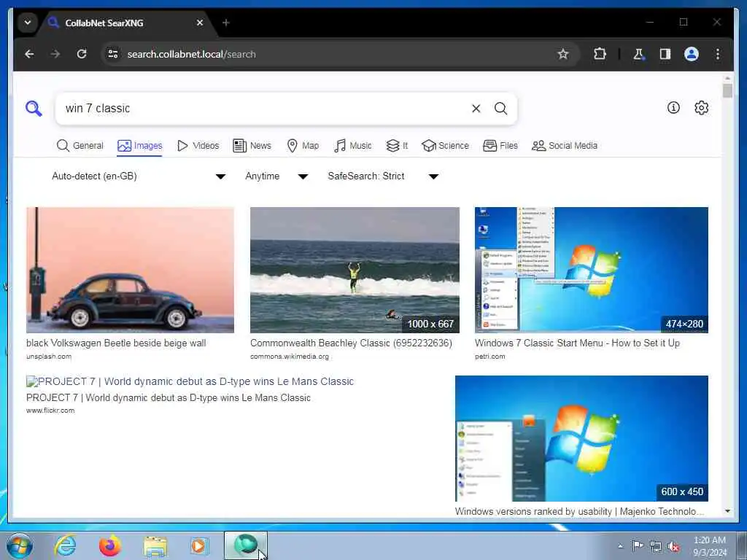
Task: Switch to the Science category
Action: tap(445, 146)
